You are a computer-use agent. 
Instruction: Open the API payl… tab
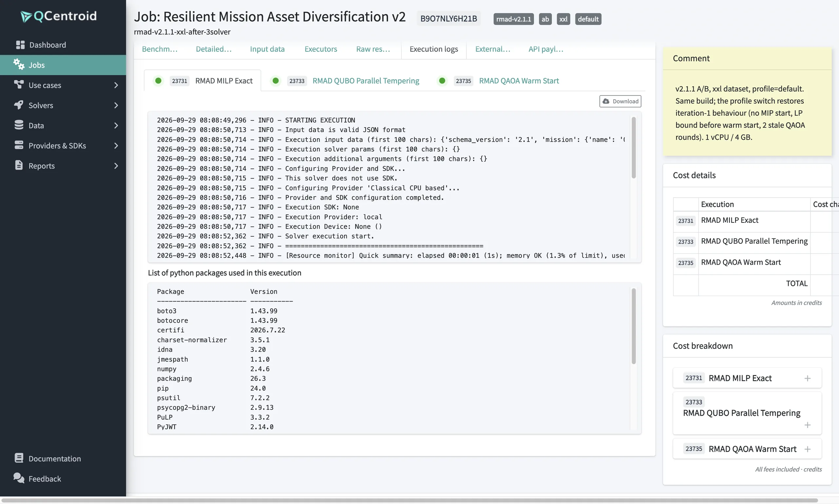546,49
